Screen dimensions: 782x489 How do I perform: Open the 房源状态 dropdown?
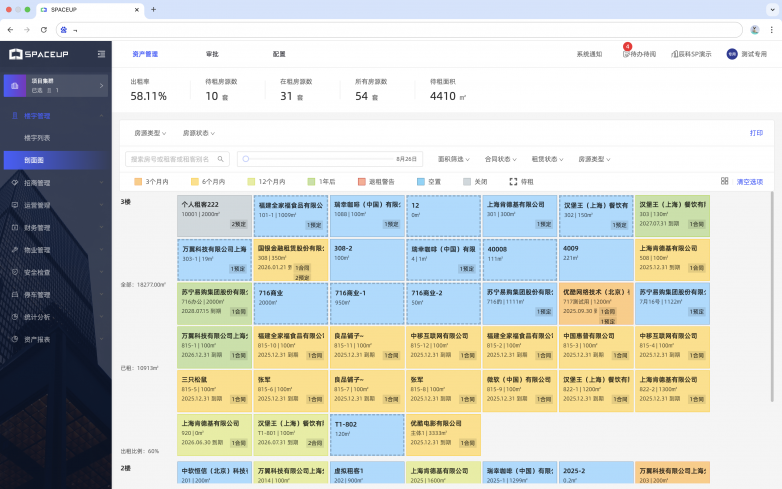point(198,133)
